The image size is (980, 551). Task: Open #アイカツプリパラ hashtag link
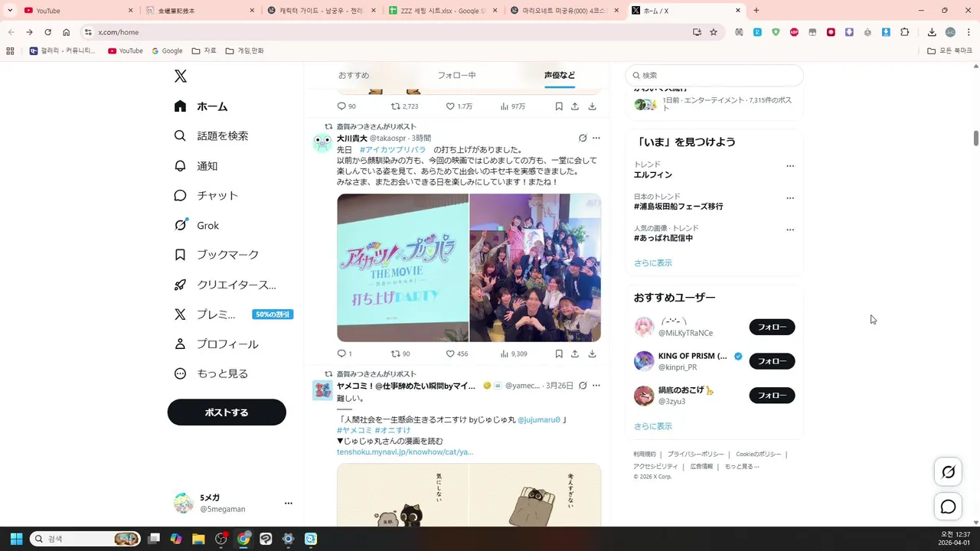point(393,150)
